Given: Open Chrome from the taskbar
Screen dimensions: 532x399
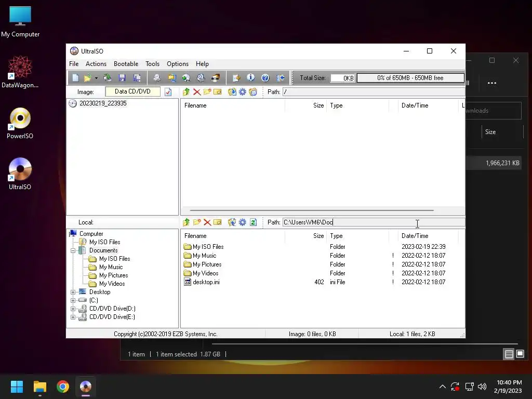Looking at the screenshot, I should click(63, 387).
